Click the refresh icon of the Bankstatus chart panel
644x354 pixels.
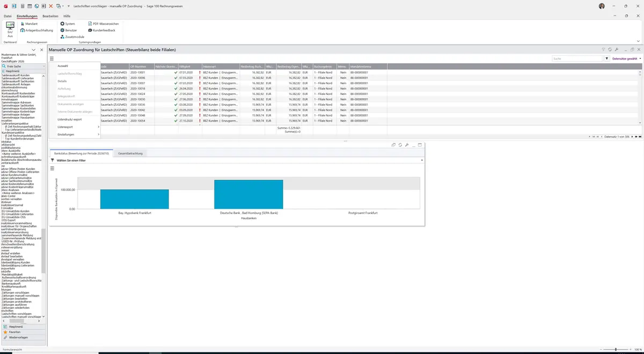tap(400, 145)
